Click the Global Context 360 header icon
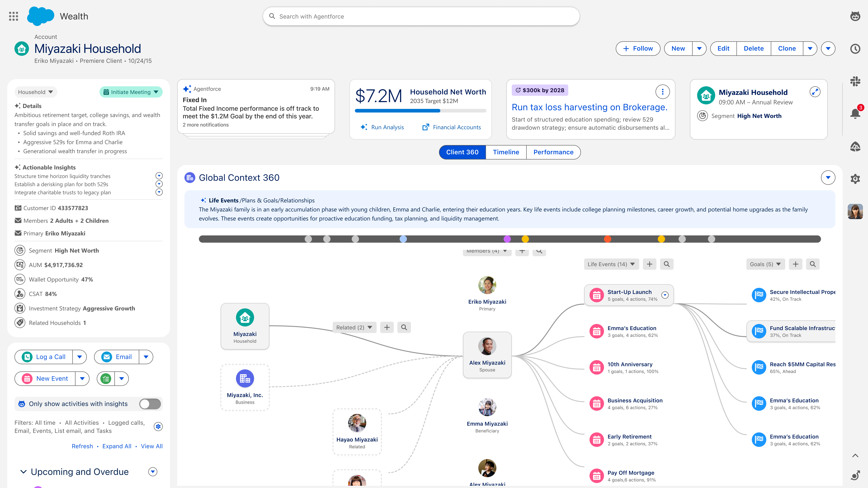Viewport: 868px width, 488px height. [x=190, y=178]
